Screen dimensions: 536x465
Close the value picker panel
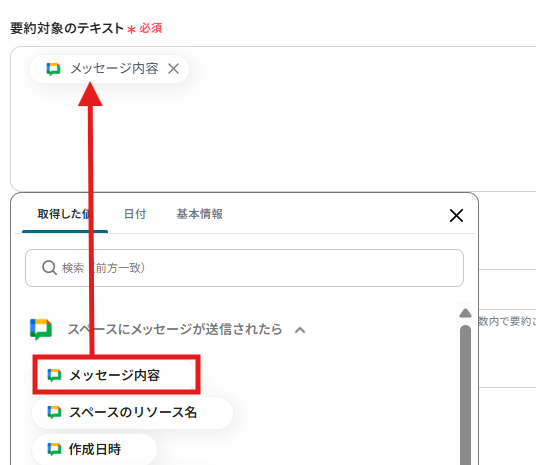point(456,215)
